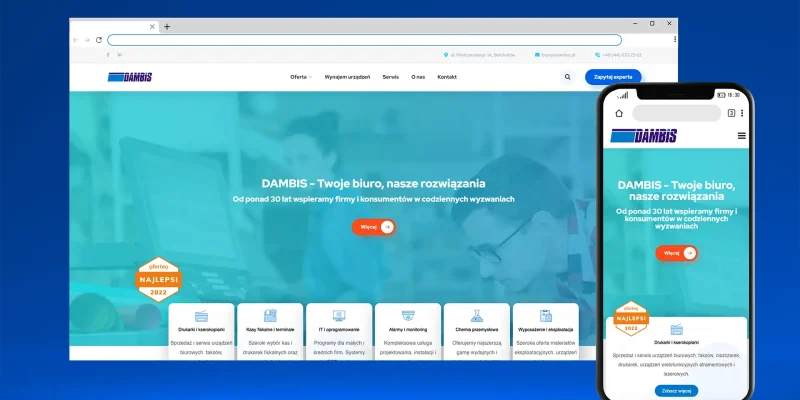800x400 pixels.
Task: Click the browser forward arrow
Action: point(87,40)
